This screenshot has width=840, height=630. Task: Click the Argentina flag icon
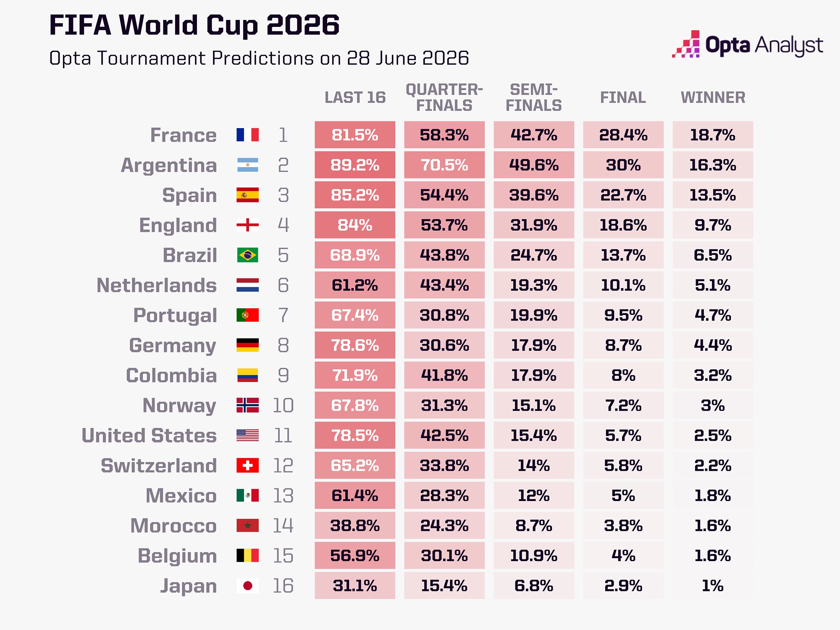click(247, 165)
